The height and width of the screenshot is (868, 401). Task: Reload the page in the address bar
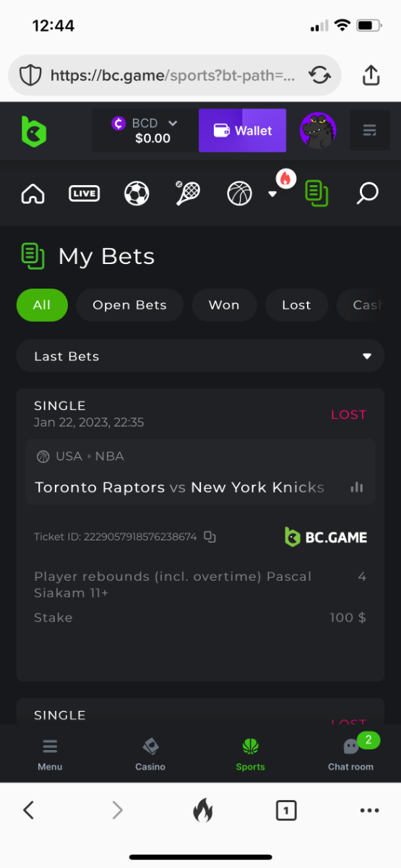pos(319,75)
